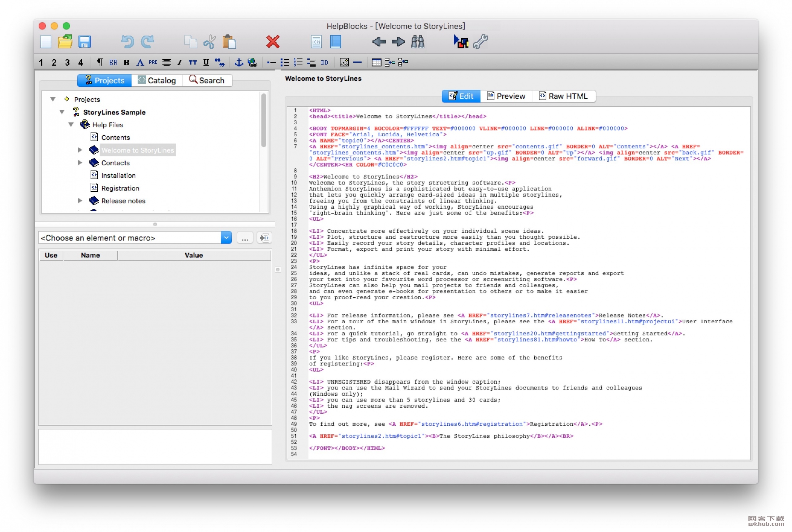
Task: Insert hyperlink with globe icon
Action: click(x=252, y=62)
